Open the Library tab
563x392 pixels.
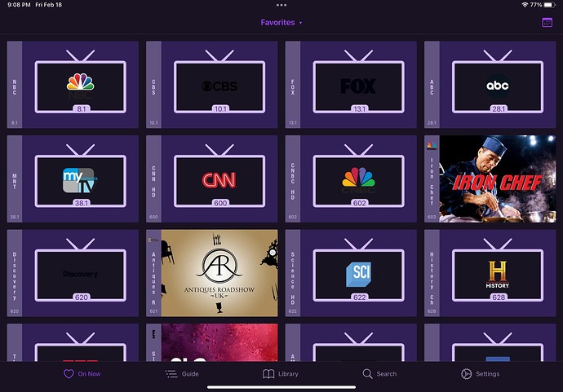pos(281,374)
